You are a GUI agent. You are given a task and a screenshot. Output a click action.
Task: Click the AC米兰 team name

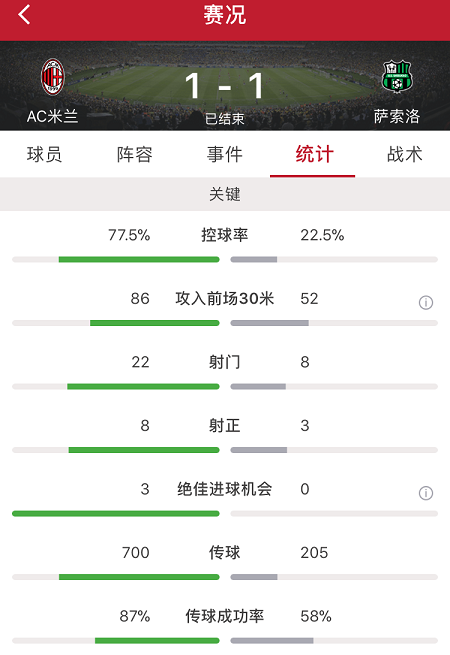(x=53, y=117)
